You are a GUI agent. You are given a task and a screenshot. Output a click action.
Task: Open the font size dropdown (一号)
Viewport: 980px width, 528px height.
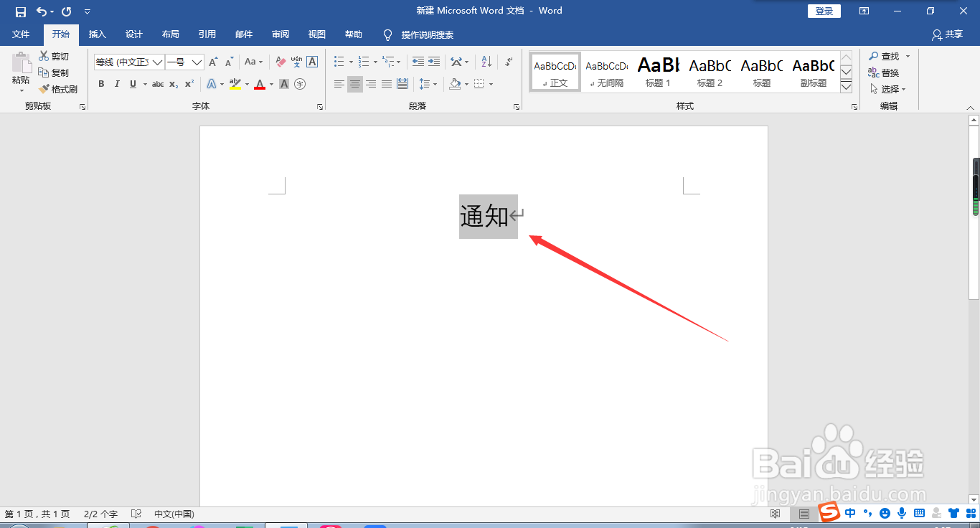coord(197,62)
